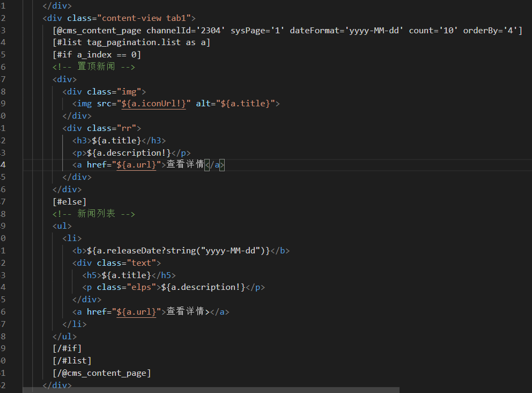Click the opening <li> tag
The width and height of the screenshot is (532, 393).
tap(72, 238)
